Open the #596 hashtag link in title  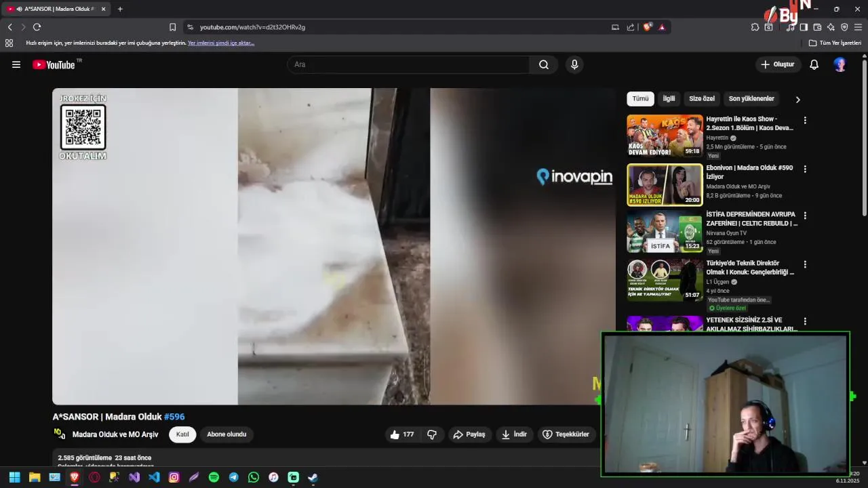(x=174, y=417)
